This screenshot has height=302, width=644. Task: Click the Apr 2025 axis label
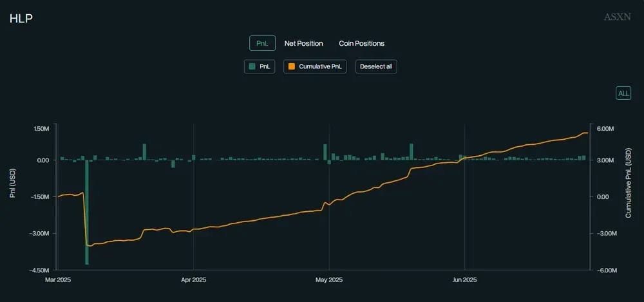coord(193,280)
